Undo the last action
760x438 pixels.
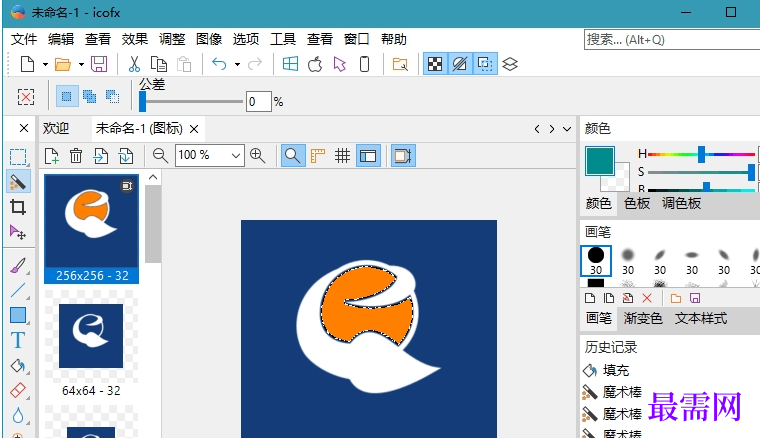(x=219, y=64)
